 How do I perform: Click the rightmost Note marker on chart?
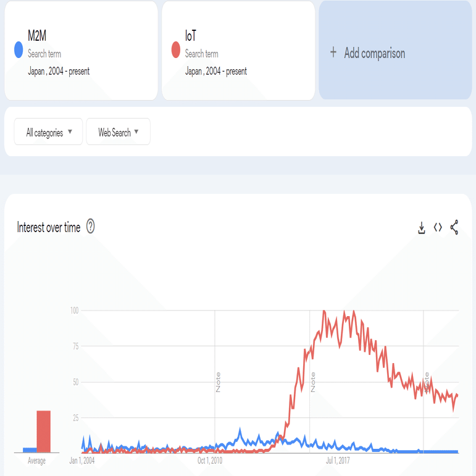[426, 382]
